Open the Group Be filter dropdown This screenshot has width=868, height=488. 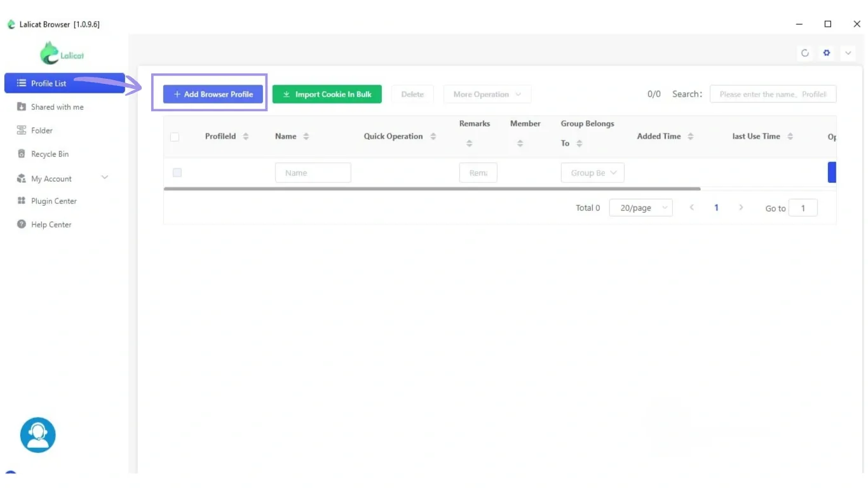[592, 172]
